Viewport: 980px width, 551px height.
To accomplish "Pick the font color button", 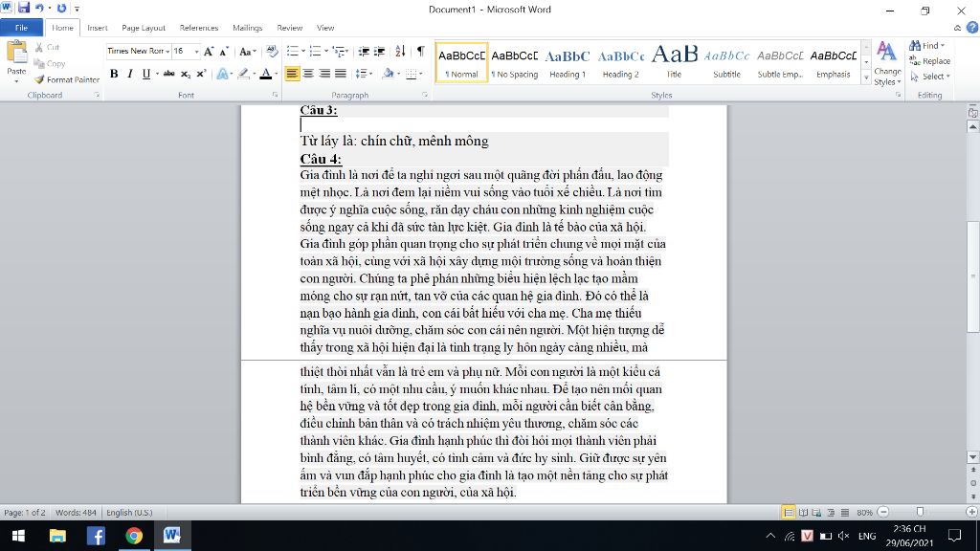I will tap(266, 74).
